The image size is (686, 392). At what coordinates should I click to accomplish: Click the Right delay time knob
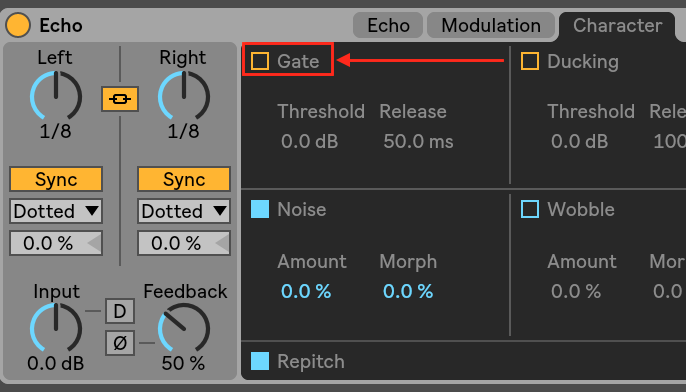[184, 96]
